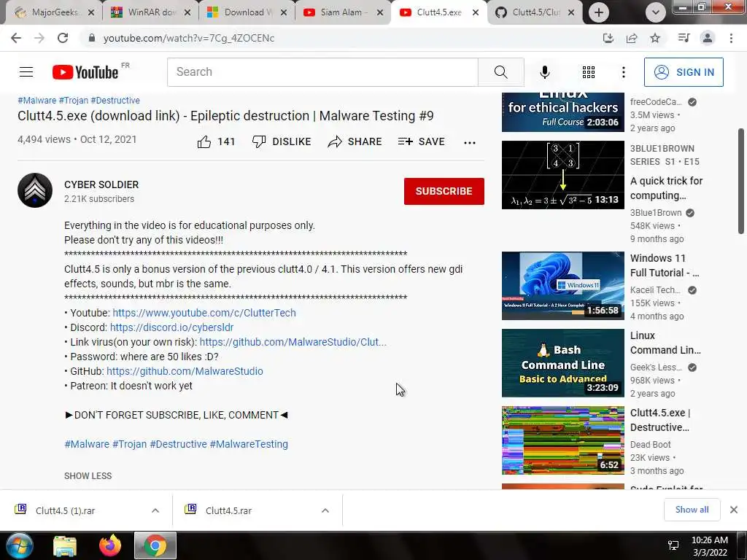Image resolution: width=747 pixels, height=560 pixels.
Task: Open YouTube settings three-dot menu
Action: pos(623,72)
